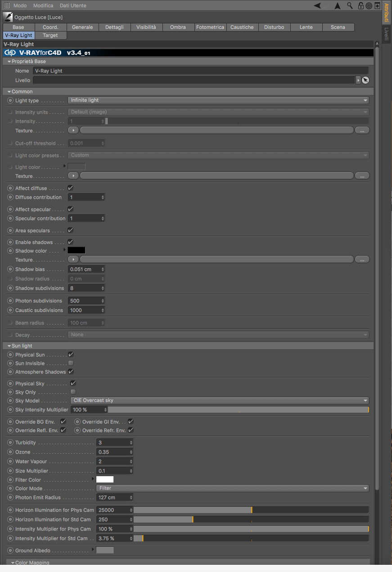Screen dimensions: 392x572
Task: Uncheck the Affect specular checkbox
Action: (70, 209)
